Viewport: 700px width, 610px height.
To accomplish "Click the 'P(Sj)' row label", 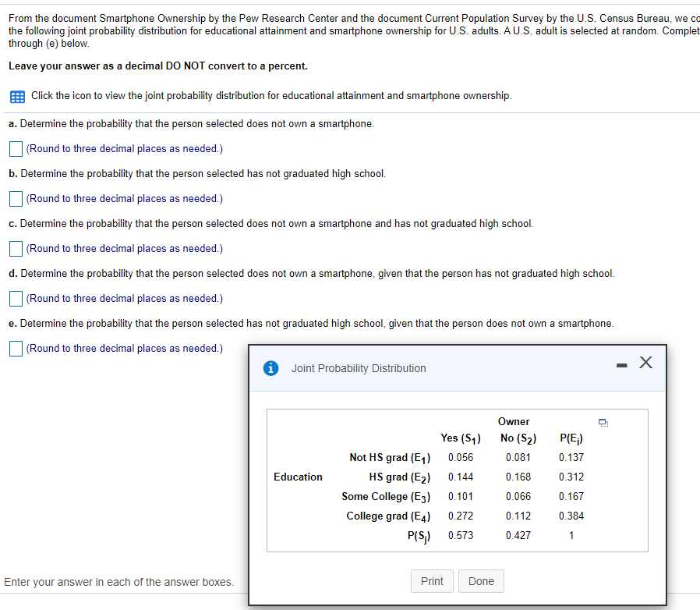I will 419,536.
